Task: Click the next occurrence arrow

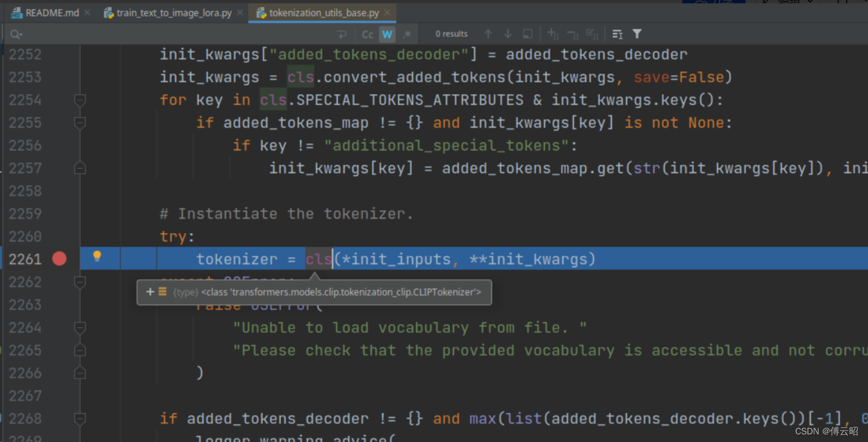Action: tap(508, 33)
